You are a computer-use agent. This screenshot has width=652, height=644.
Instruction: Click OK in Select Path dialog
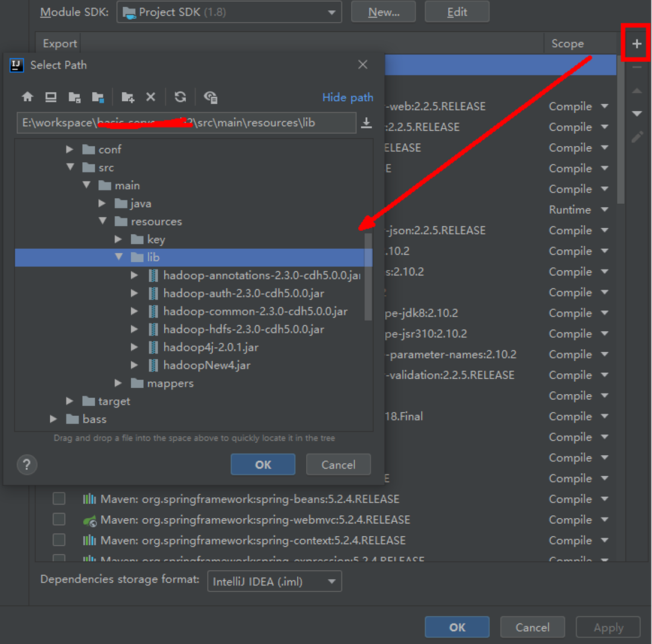263,464
